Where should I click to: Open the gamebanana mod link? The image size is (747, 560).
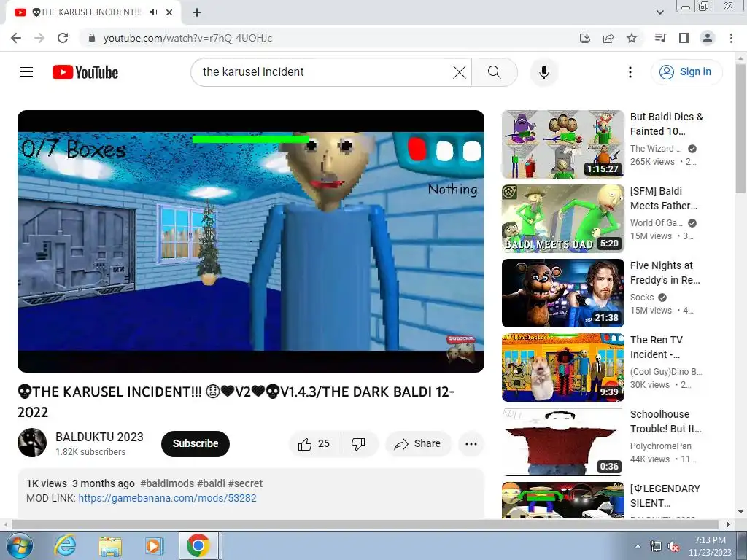pos(167,498)
